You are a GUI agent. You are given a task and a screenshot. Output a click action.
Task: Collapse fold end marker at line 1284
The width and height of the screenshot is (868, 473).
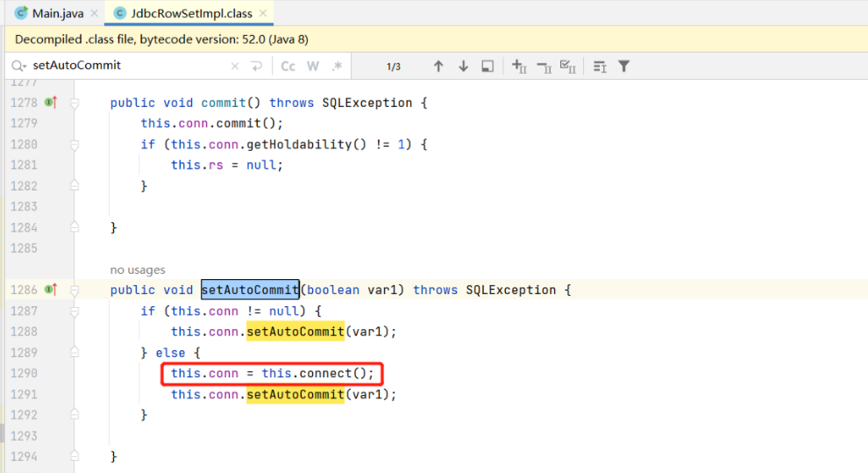tap(75, 227)
